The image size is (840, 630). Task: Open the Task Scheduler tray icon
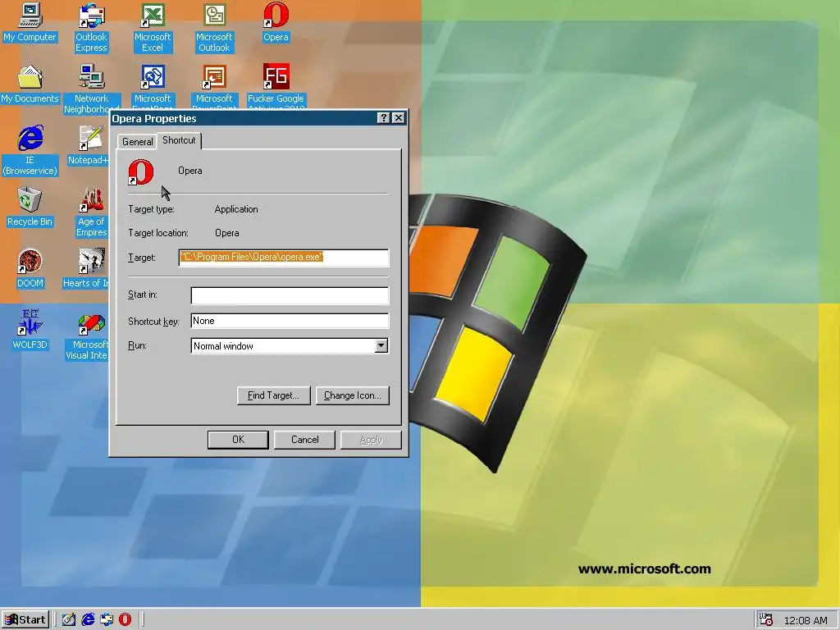point(766,620)
